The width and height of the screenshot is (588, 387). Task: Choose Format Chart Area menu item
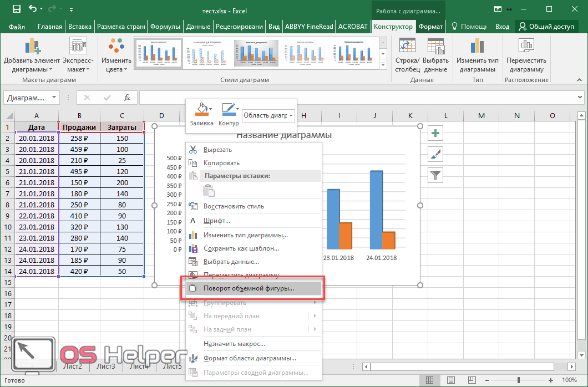249,358
